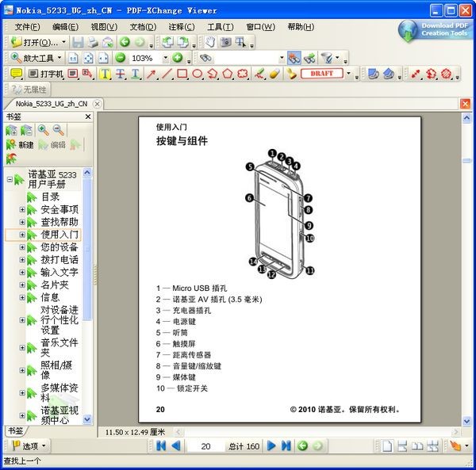Screen dimensions: 476x470
Task: Toggle continuous page layout view
Action: 402,446
